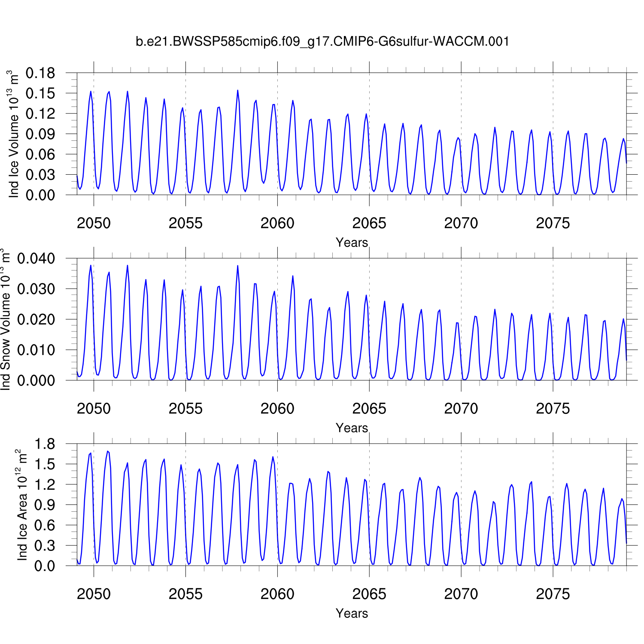Click the 1.8 tick value on Ice Area axis

click(45, 444)
